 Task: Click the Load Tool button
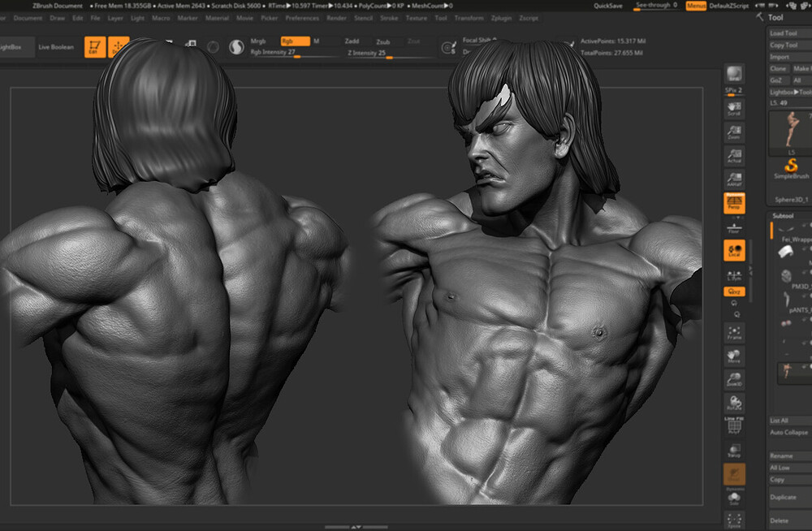[x=789, y=32]
